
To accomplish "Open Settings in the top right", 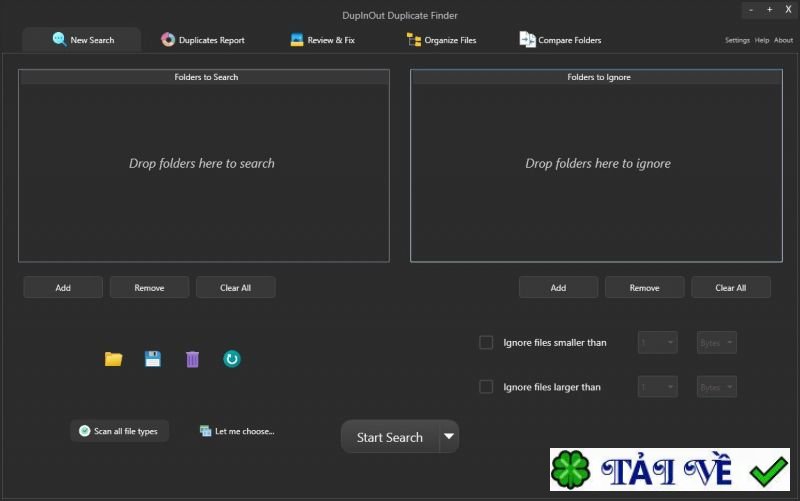I will (737, 40).
